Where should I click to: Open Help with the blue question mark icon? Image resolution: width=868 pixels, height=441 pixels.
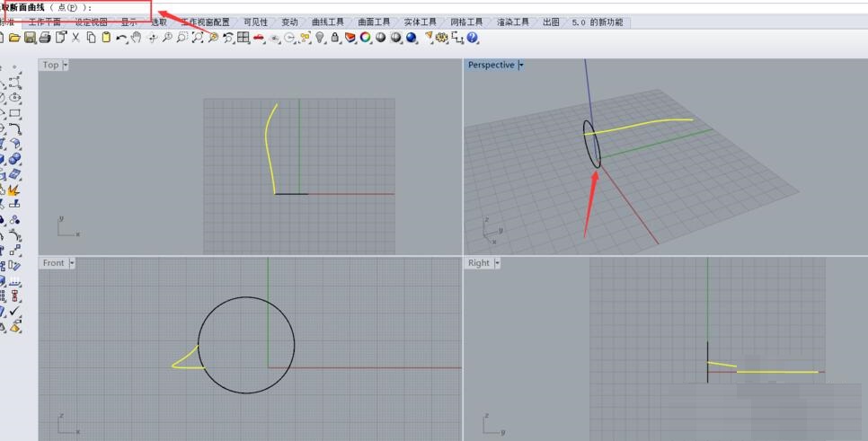(x=473, y=38)
